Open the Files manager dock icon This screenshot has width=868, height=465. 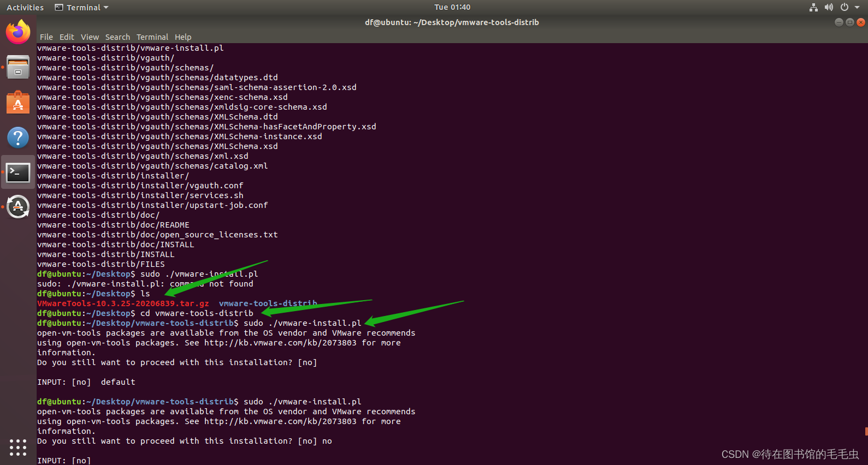click(x=18, y=67)
